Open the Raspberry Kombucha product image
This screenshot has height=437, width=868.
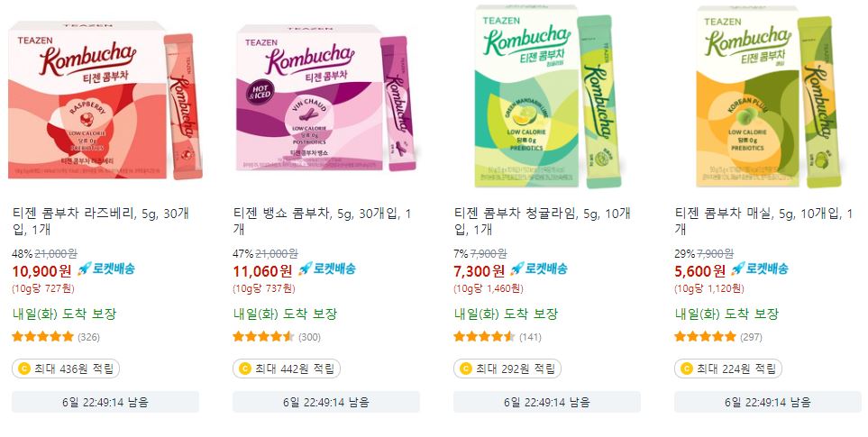[105, 101]
